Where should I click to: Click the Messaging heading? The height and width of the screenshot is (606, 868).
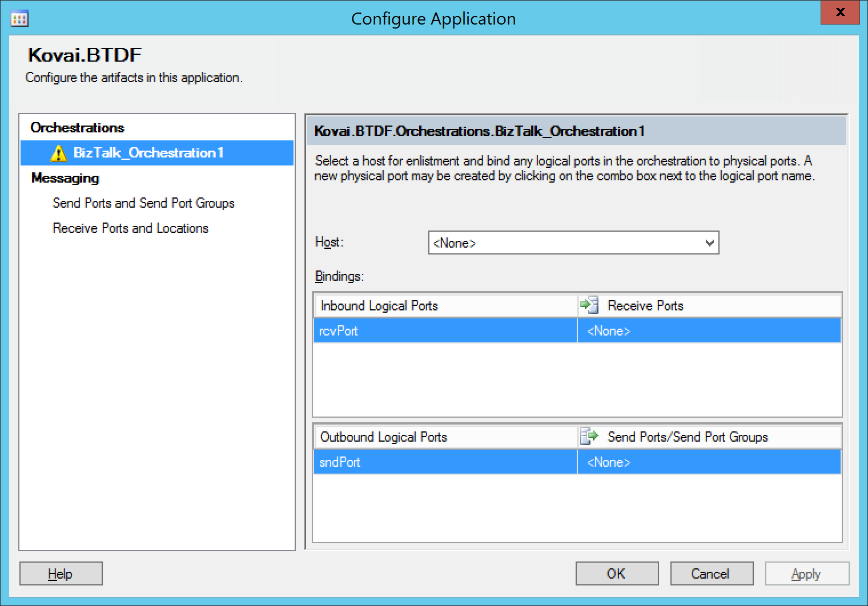point(64,177)
